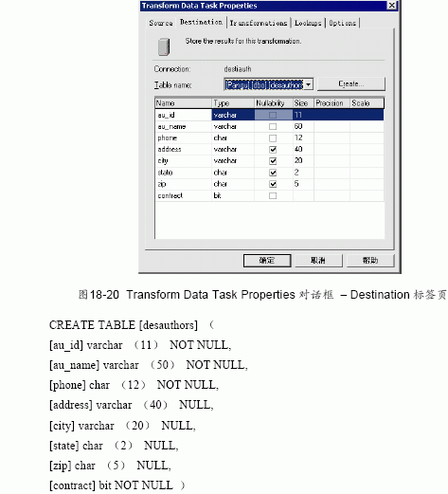
Task: Click the Name column header
Action: [x=183, y=103]
